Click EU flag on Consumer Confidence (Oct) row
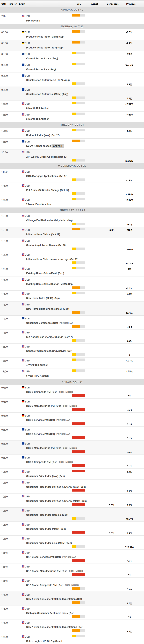The height and width of the screenshot is (644, 144). 23,318
